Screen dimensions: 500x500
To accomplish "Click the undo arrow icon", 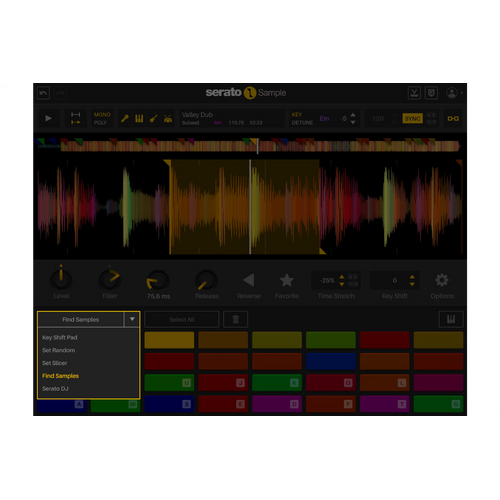I will point(44,93).
